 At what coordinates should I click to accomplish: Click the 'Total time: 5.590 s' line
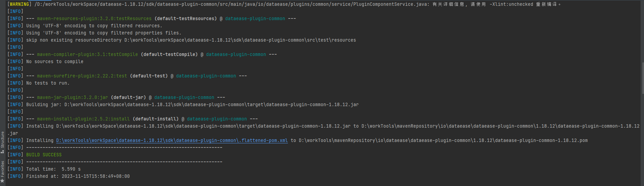(x=44, y=169)
